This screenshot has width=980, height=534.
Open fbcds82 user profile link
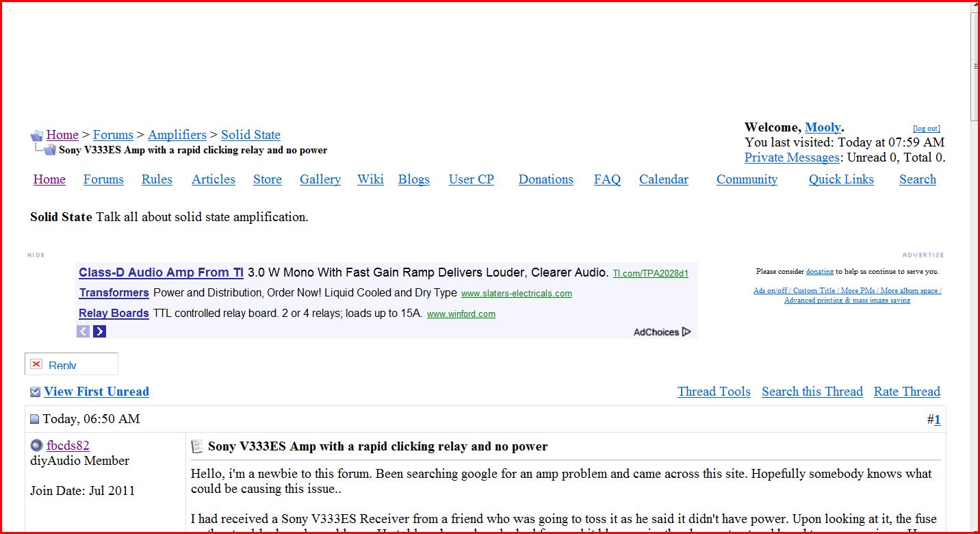68,446
